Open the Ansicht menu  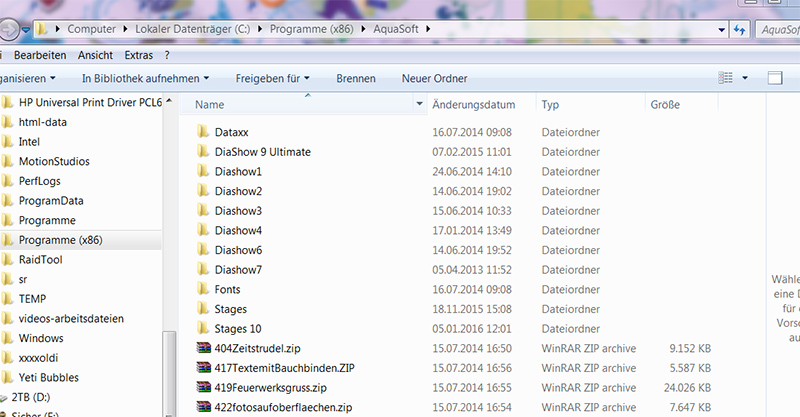coord(95,55)
